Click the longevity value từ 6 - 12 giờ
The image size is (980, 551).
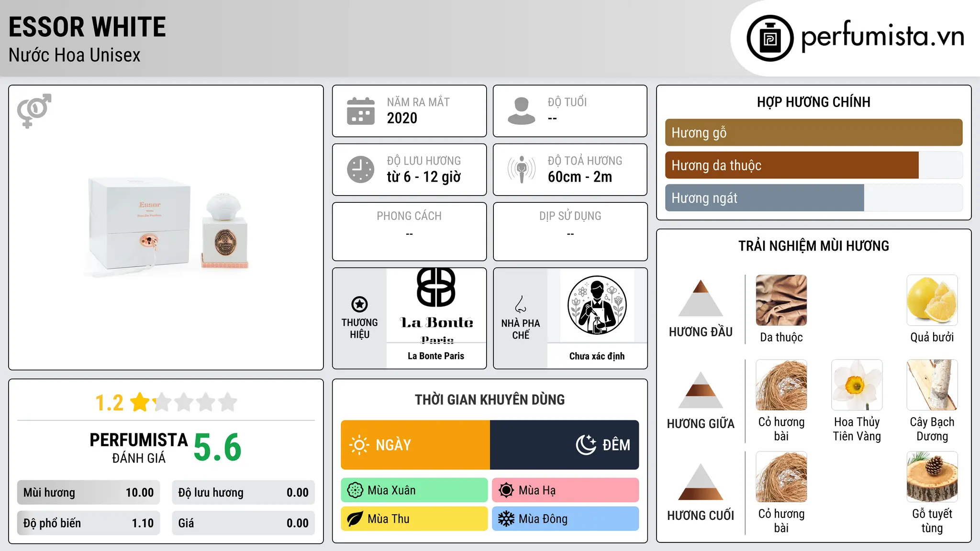point(424,177)
